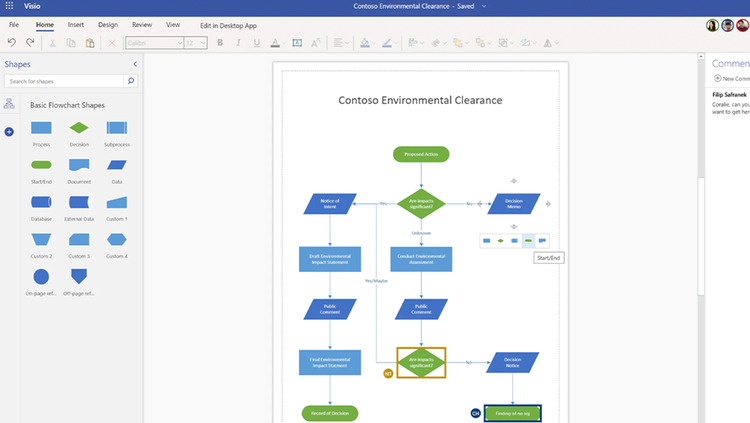This screenshot has height=423, width=750.
Task: Click the Undo icon
Action: pos(12,43)
